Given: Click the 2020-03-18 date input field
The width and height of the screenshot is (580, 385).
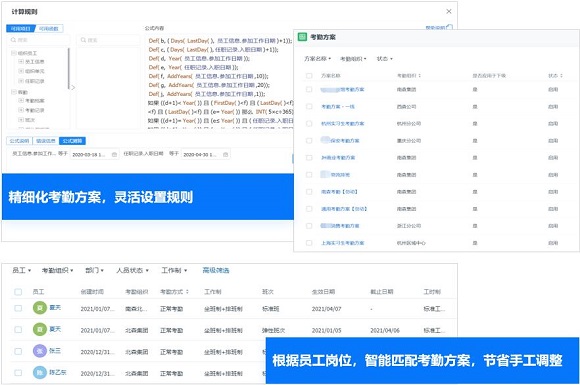Looking at the screenshot, I should coord(94,154).
